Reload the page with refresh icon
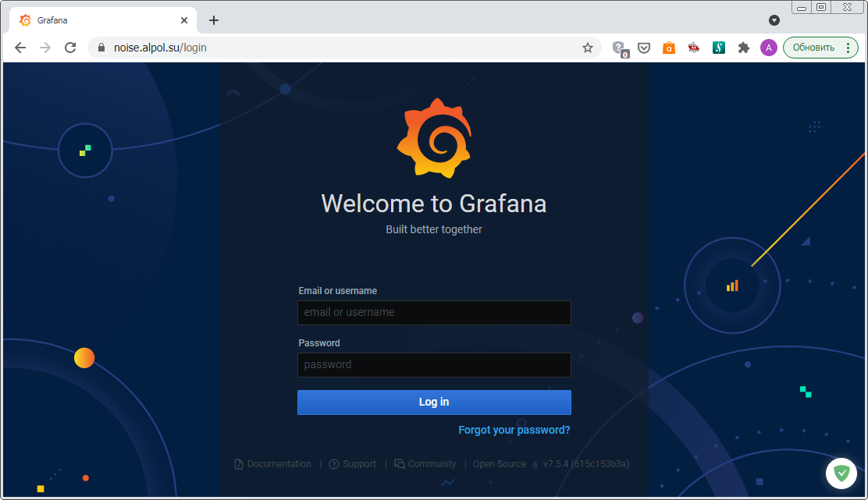The height and width of the screenshot is (500, 868). click(70, 48)
